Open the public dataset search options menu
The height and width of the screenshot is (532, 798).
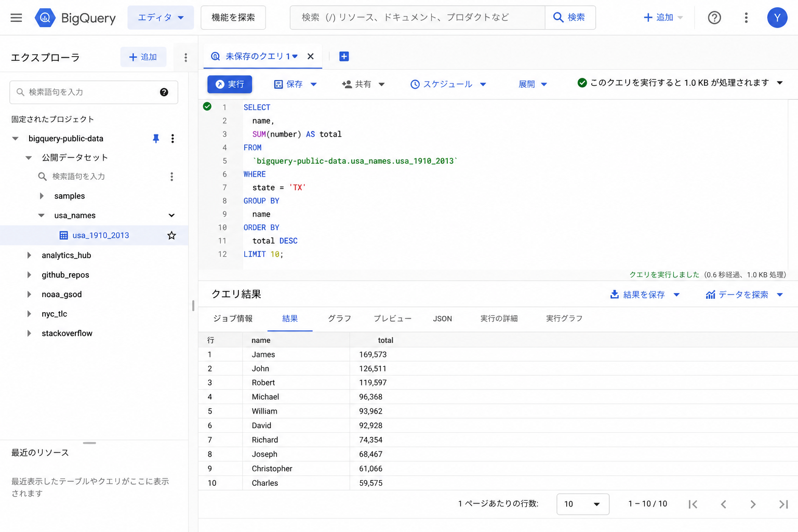pyautogui.click(x=171, y=177)
